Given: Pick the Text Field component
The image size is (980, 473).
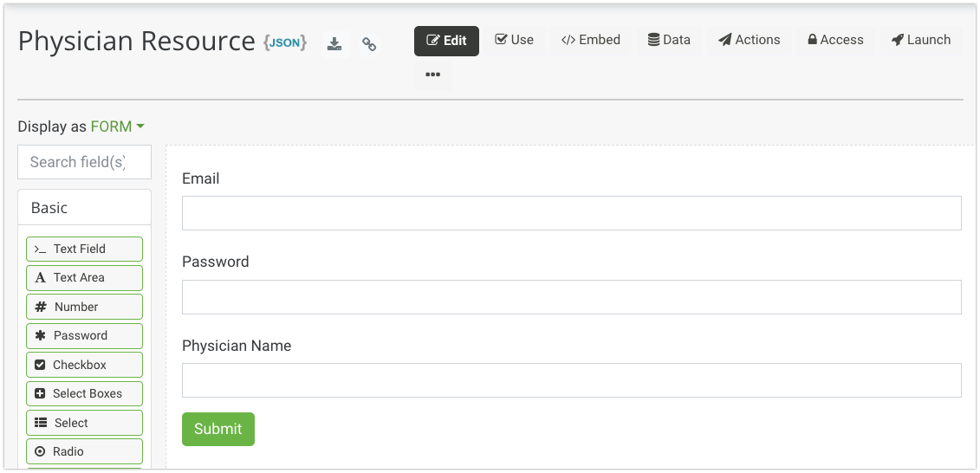Looking at the screenshot, I should (x=84, y=249).
